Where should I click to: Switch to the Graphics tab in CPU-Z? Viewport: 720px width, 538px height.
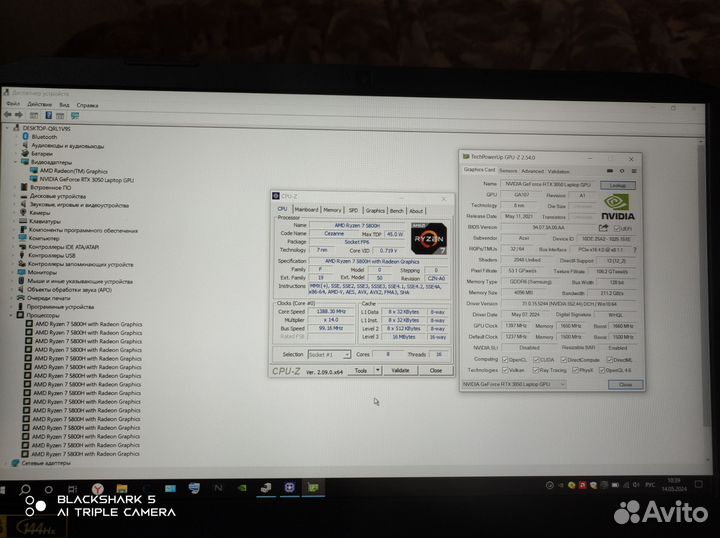pos(375,210)
